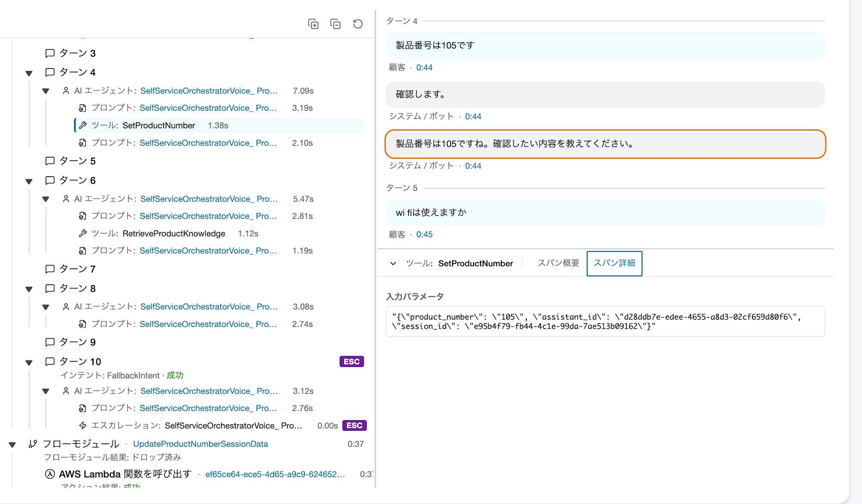Collapse ターン 4 using its triangle
Image resolution: width=862 pixels, height=504 pixels.
(29, 73)
